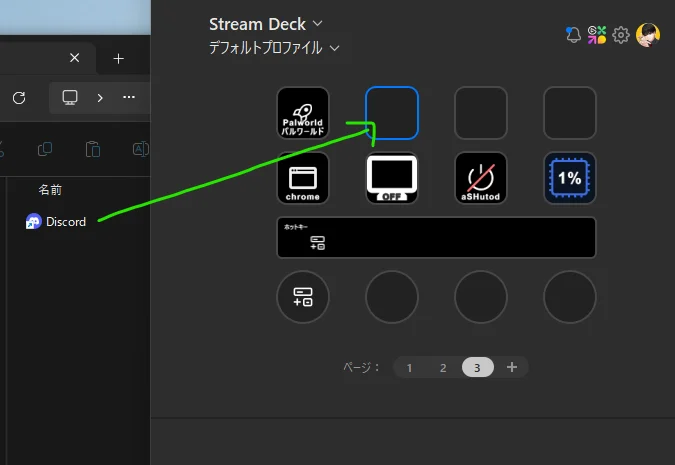Select the hotkey touch strip area
Viewport: 675px width, 465px height.
tap(436, 237)
